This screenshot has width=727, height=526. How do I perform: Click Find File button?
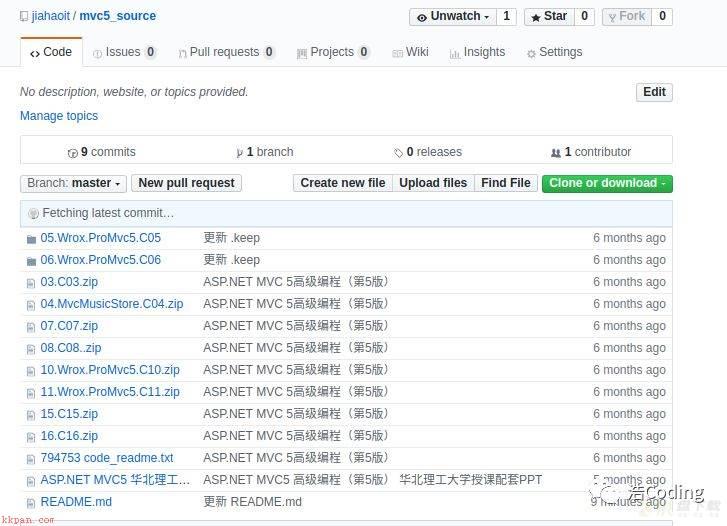(x=505, y=183)
